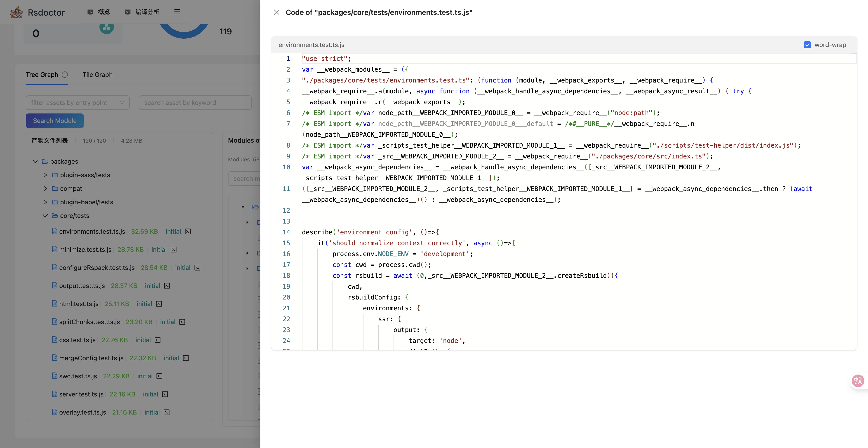
Task: Click the 4.28 MB total size label
Action: tap(132, 140)
